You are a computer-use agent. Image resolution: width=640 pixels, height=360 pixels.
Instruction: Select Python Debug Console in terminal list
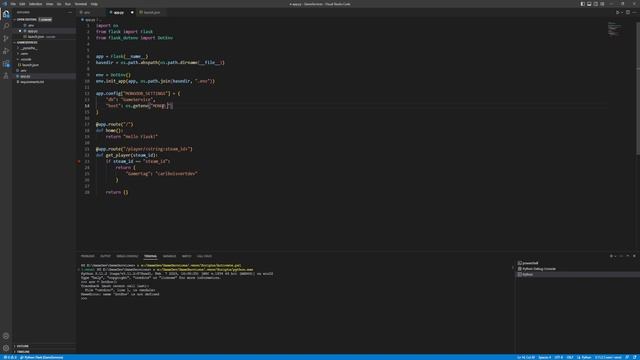tap(577, 269)
